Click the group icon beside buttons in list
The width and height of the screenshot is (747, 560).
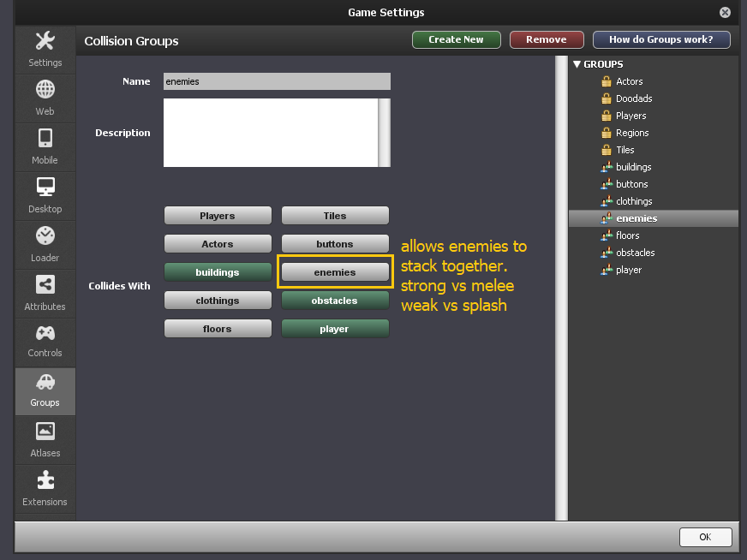click(x=607, y=184)
